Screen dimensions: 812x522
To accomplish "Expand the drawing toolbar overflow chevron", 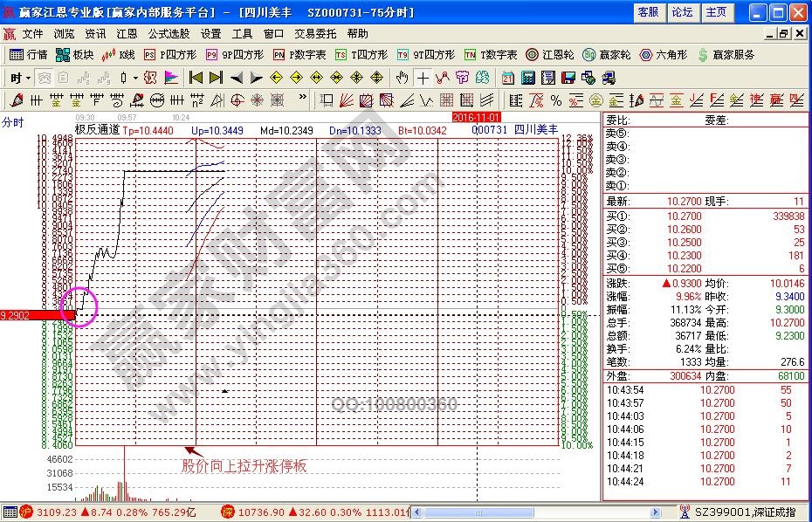I will tap(303, 99).
